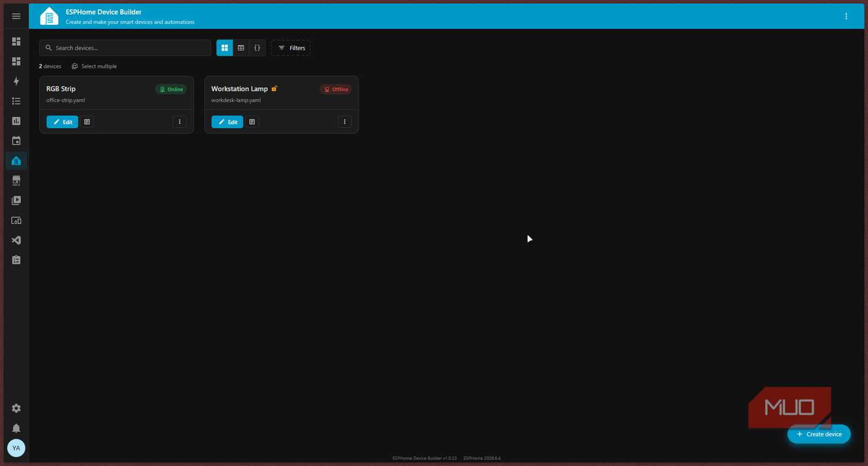Open the hamburger sidebar menu
868x466 pixels.
[x=16, y=16]
